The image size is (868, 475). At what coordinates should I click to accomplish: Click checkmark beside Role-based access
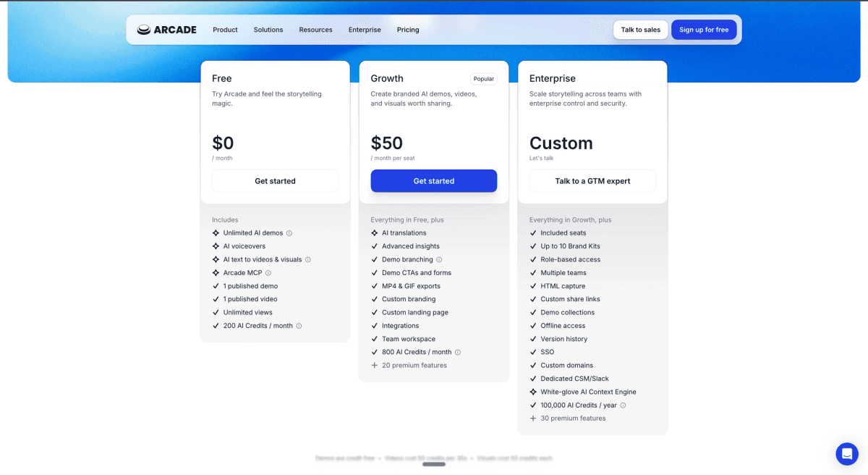tap(533, 259)
